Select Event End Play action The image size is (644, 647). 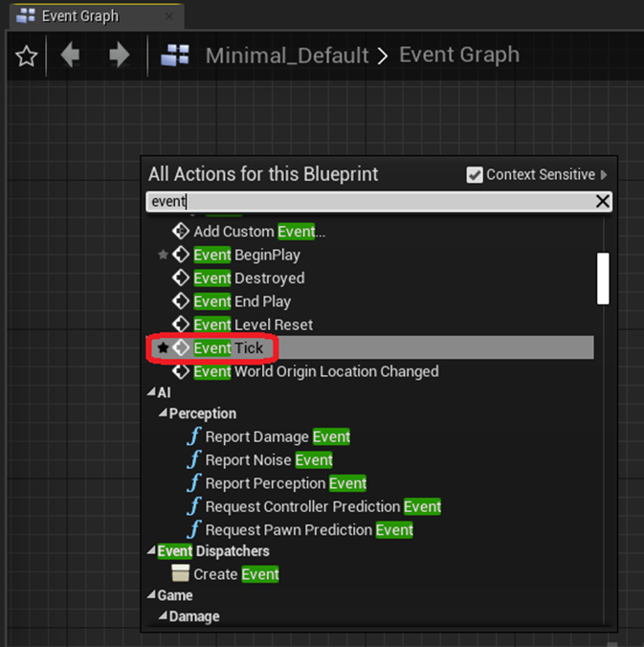[242, 301]
